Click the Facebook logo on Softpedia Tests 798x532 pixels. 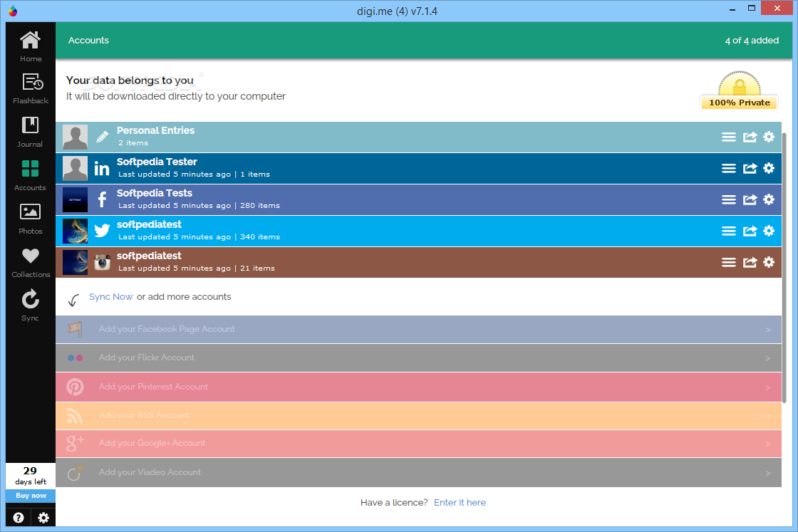[103, 199]
